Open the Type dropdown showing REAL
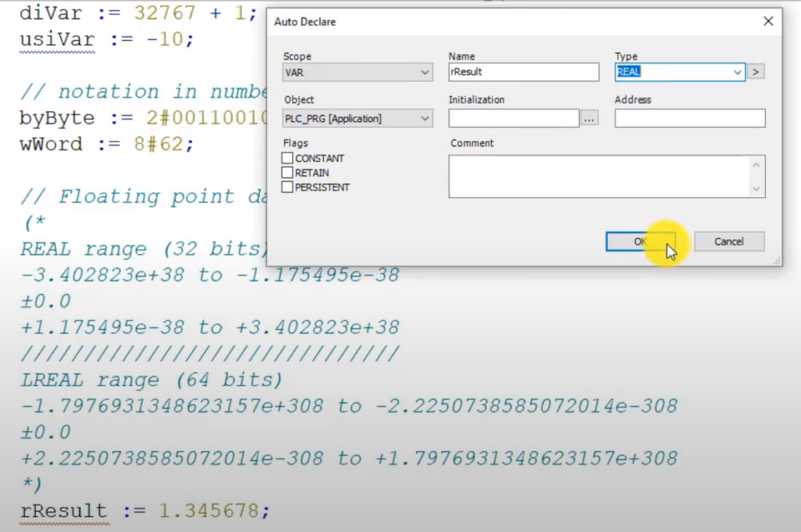801x532 pixels. 737,71
